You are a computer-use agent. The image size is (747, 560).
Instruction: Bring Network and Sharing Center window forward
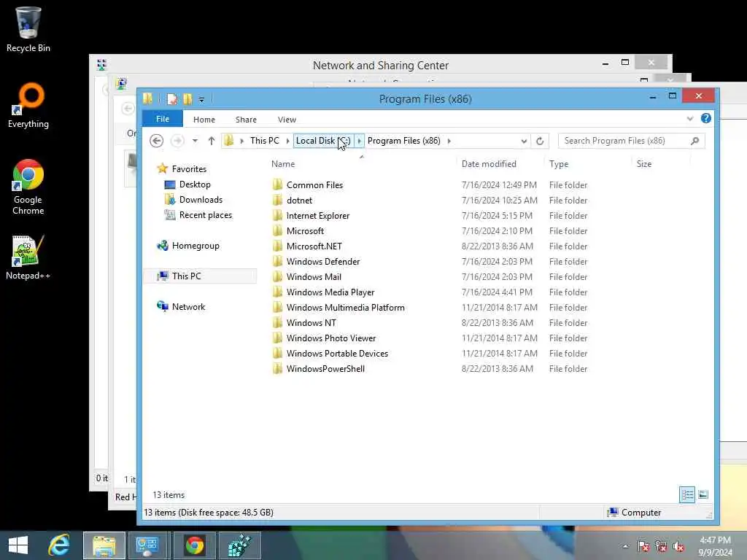click(380, 65)
